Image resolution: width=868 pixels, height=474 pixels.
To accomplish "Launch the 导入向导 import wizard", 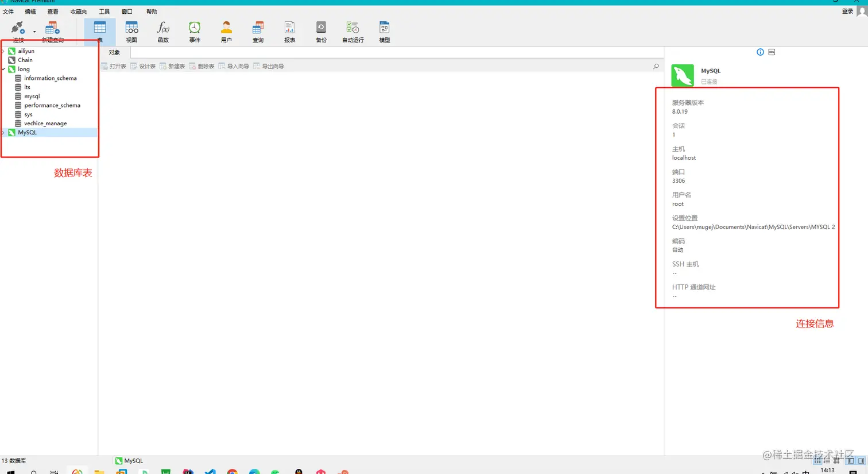I will tap(234, 67).
